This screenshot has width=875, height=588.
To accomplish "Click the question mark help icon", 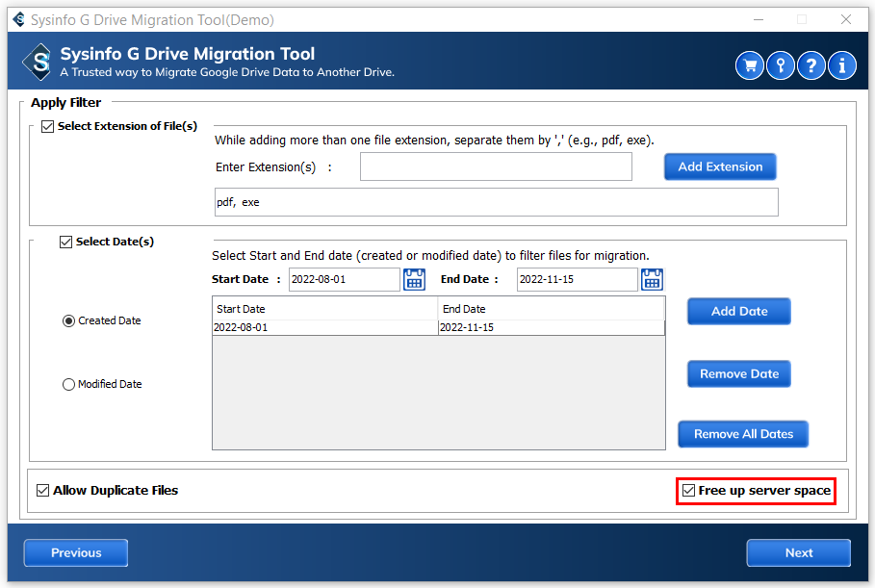I will [x=811, y=65].
